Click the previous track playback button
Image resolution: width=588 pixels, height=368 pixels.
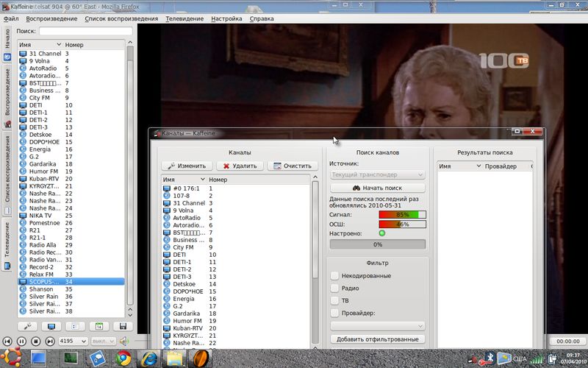coord(8,341)
